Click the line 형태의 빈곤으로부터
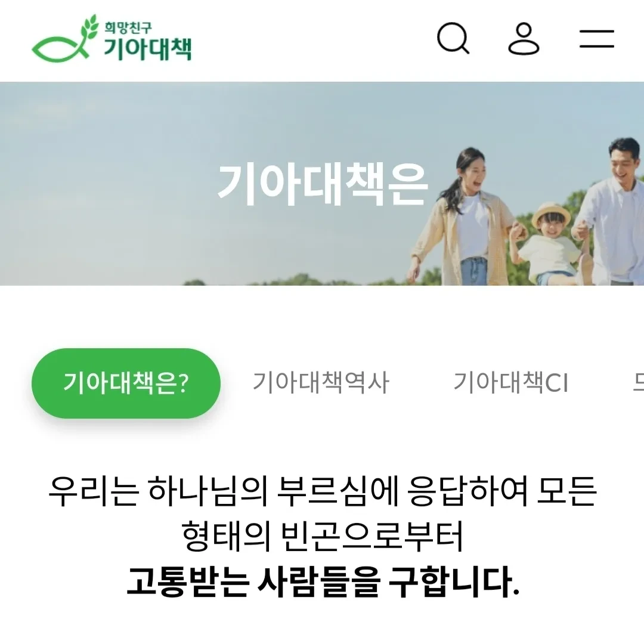644x644 pixels. coord(323,537)
